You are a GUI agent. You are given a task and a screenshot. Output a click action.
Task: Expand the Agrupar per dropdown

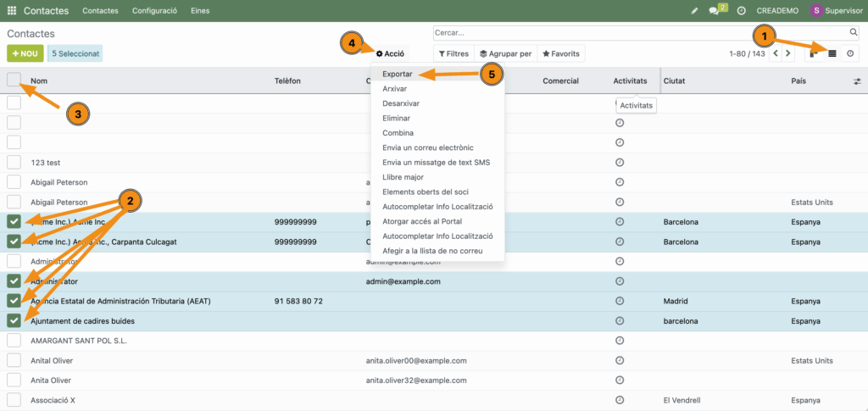(505, 53)
